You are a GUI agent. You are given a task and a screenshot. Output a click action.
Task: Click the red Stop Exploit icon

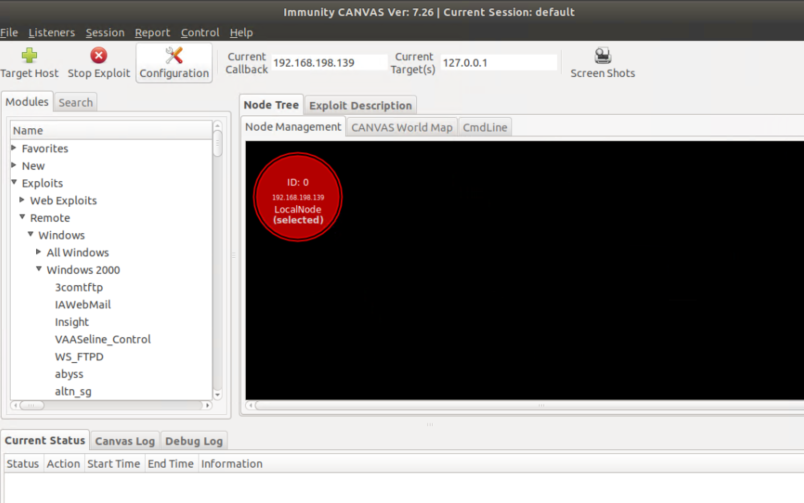click(x=98, y=55)
